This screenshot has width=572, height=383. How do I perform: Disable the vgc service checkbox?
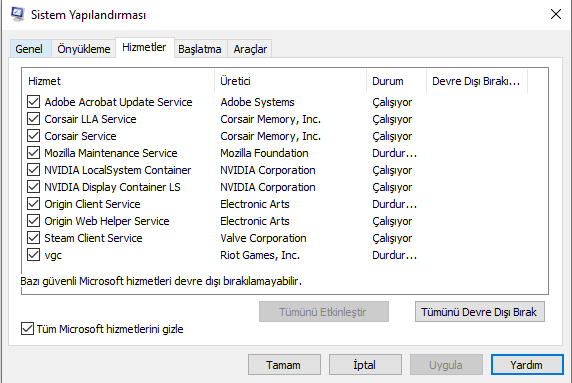(x=34, y=255)
